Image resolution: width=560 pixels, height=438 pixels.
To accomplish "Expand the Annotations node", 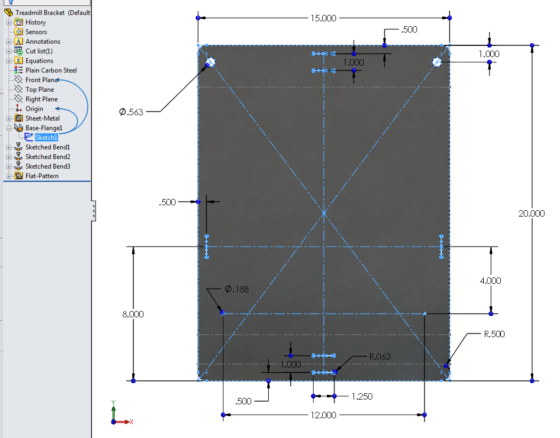I will pyautogui.click(x=9, y=42).
